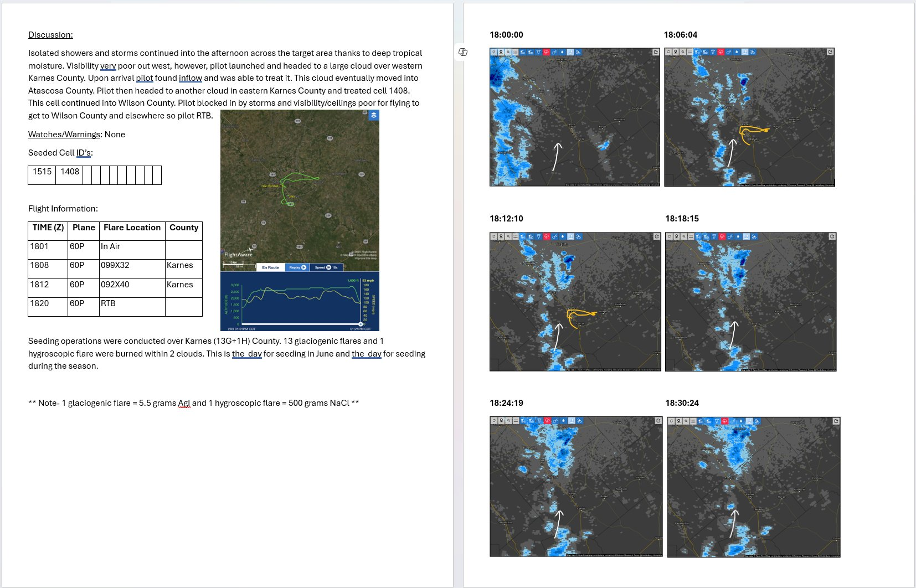916x588 pixels.
Task: Click the layers icon on the FlightAware map
Action: click(374, 115)
